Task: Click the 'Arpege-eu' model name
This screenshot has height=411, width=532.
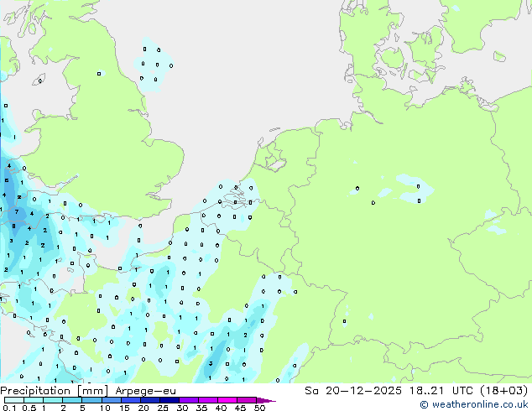Action: pyautogui.click(x=145, y=392)
